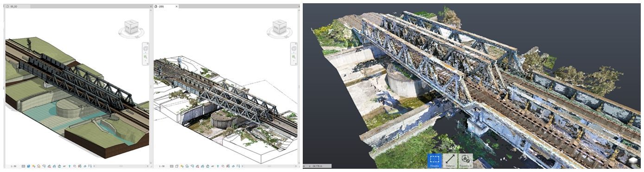Toggle Sun Path in the 00_3D view bar
This screenshot has width=644, height=172.
point(34,166)
